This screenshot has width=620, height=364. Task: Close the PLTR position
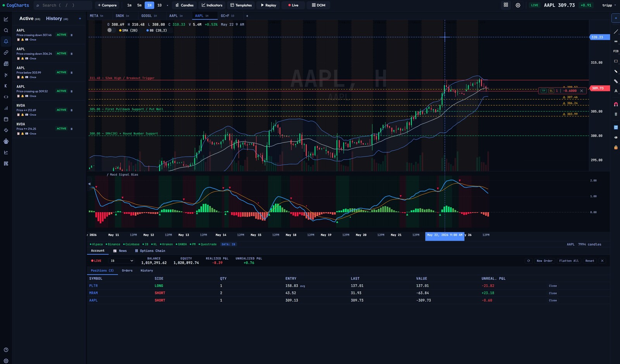coord(553,286)
